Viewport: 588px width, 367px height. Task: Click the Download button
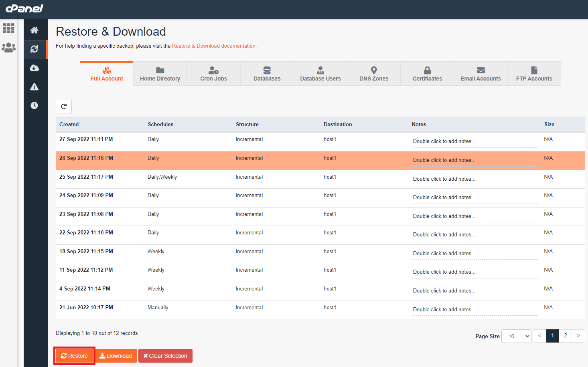[116, 356]
